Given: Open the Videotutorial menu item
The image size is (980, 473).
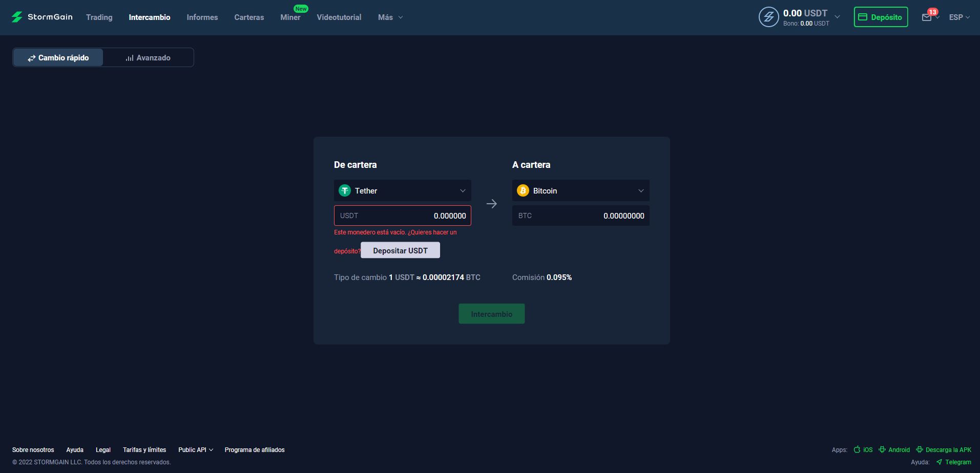Looking at the screenshot, I should pos(339,17).
